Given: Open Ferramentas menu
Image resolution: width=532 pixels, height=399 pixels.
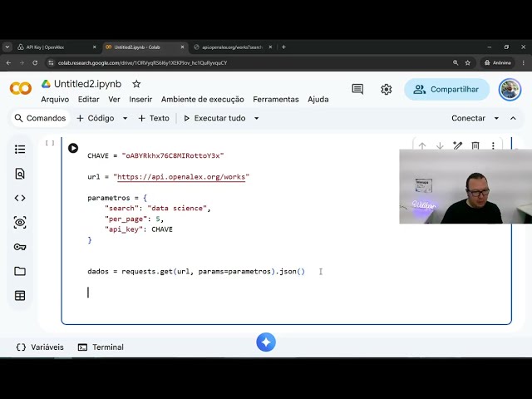Looking at the screenshot, I should coord(276,100).
